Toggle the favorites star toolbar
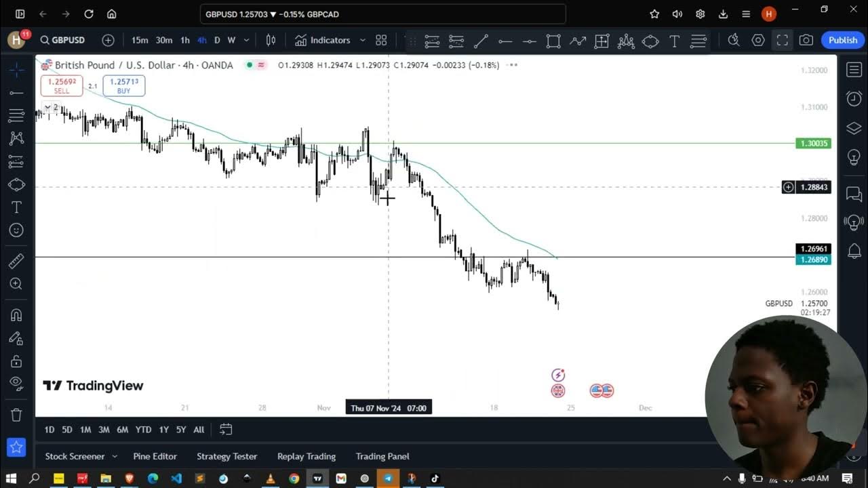 (16, 447)
